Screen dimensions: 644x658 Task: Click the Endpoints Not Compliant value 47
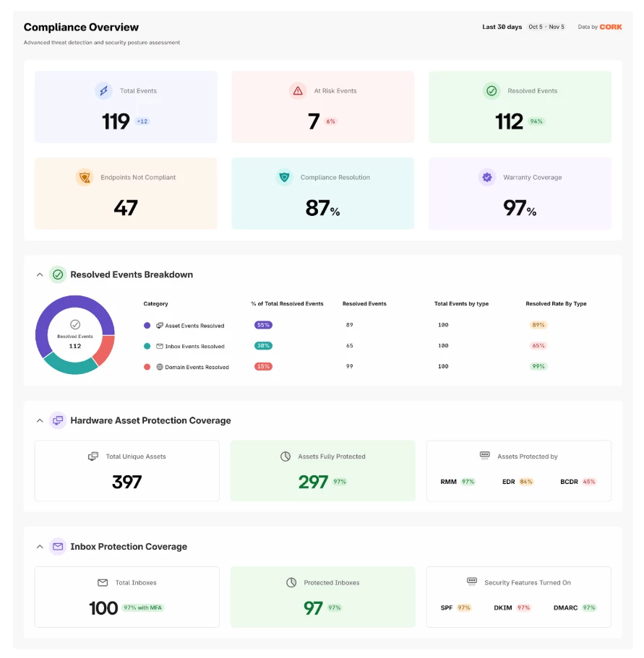(126, 208)
